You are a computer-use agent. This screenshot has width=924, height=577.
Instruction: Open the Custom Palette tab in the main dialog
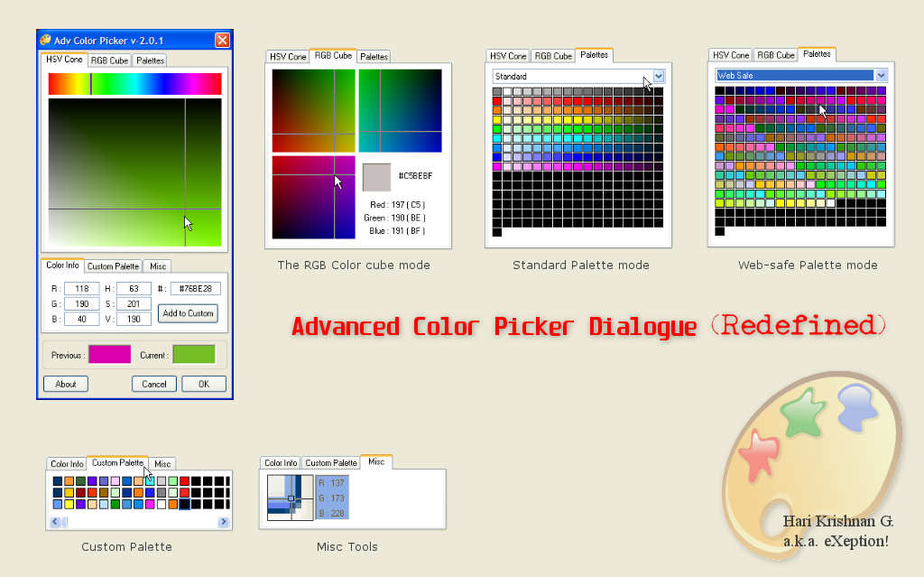pos(113,266)
